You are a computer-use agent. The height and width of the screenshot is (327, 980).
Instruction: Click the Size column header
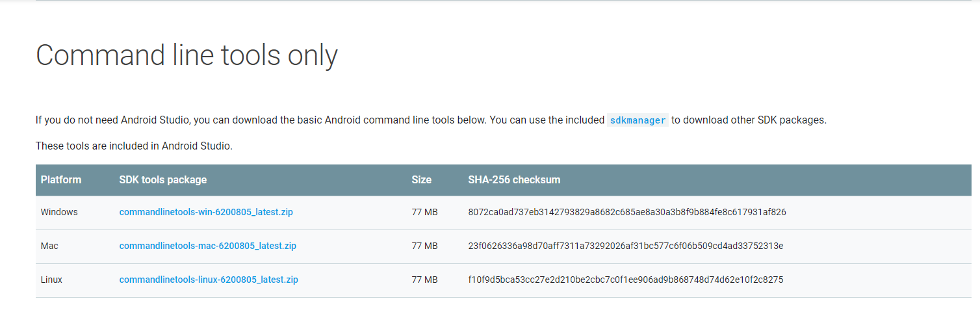[x=421, y=179]
